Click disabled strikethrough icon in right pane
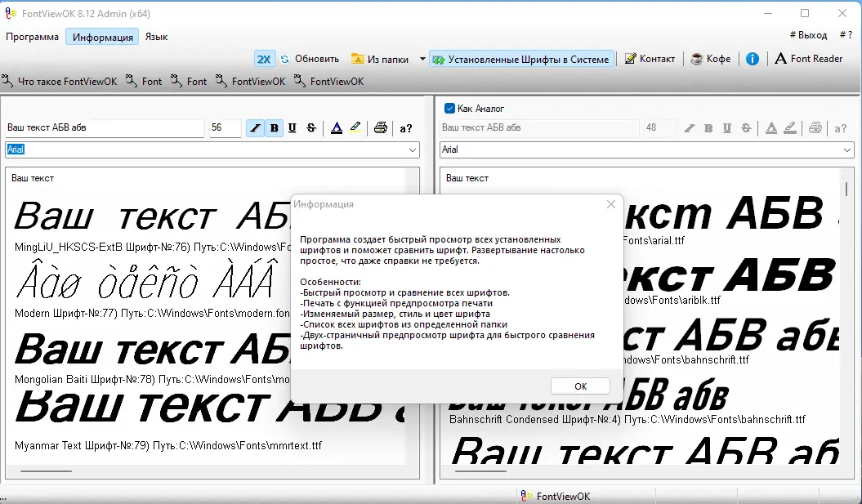This screenshot has height=504, width=862. point(746,128)
